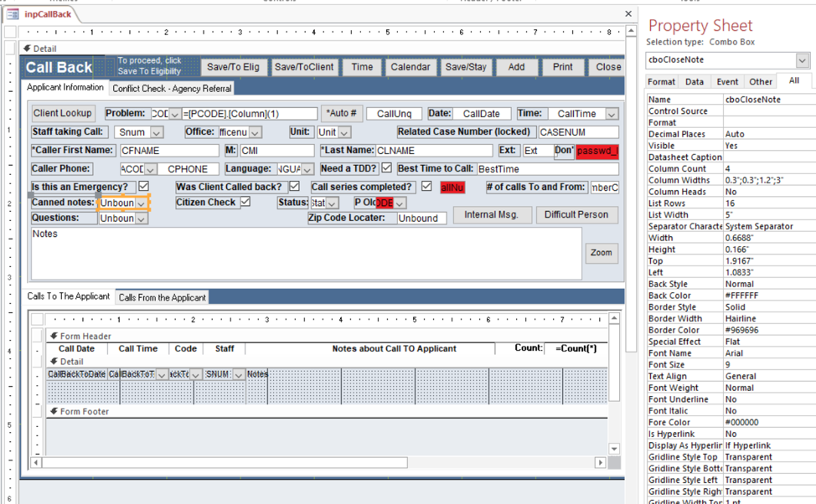The height and width of the screenshot is (504, 816).
Task: Close the inpCallBack form with X
Action: (x=628, y=13)
